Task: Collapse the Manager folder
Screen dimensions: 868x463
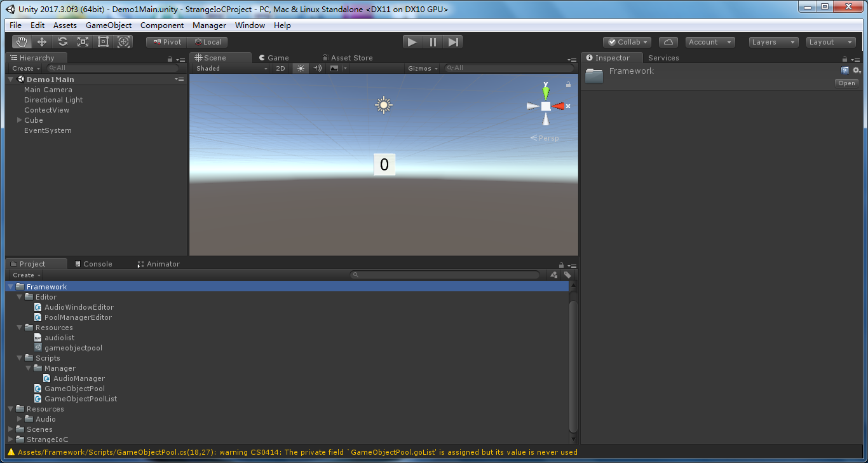Action: click(x=29, y=368)
